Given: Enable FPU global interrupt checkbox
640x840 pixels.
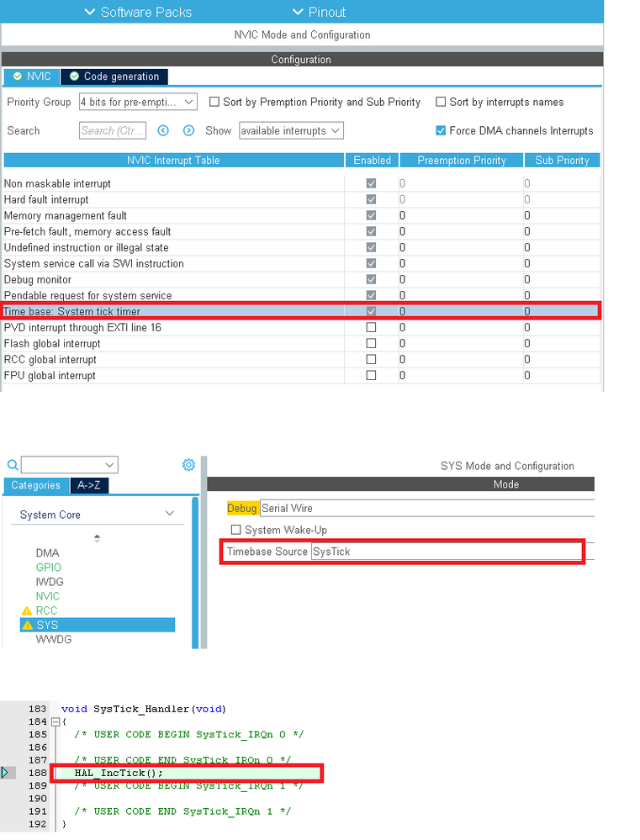Looking at the screenshot, I should (371, 376).
